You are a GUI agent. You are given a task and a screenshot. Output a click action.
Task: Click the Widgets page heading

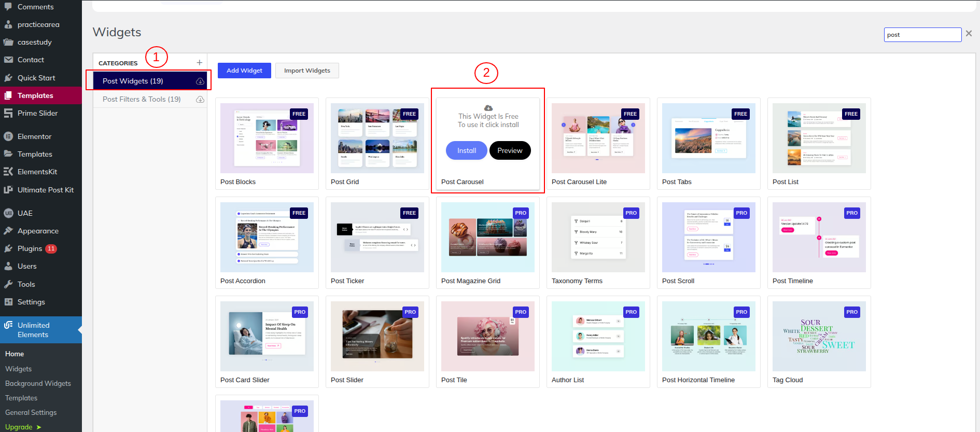click(x=117, y=32)
